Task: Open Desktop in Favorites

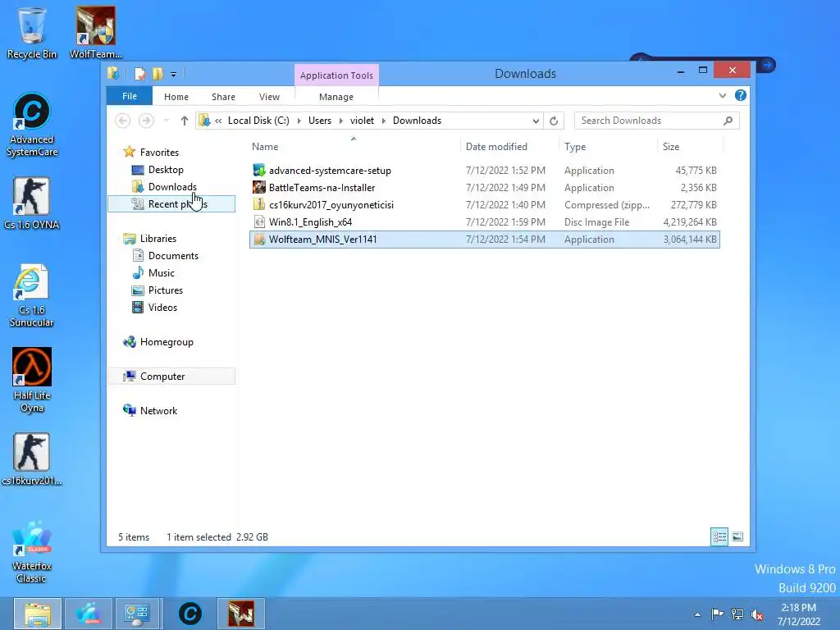Action: click(166, 169)
